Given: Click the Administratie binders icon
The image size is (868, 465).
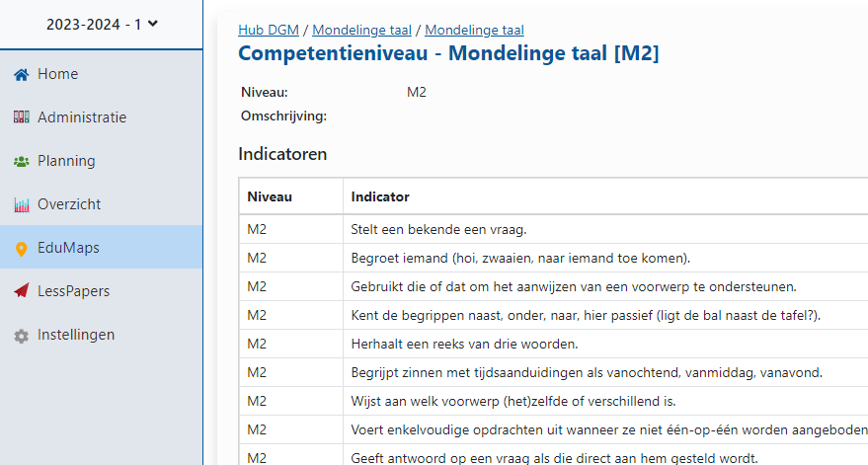Looking at the screenshot, I should point(21,117).
